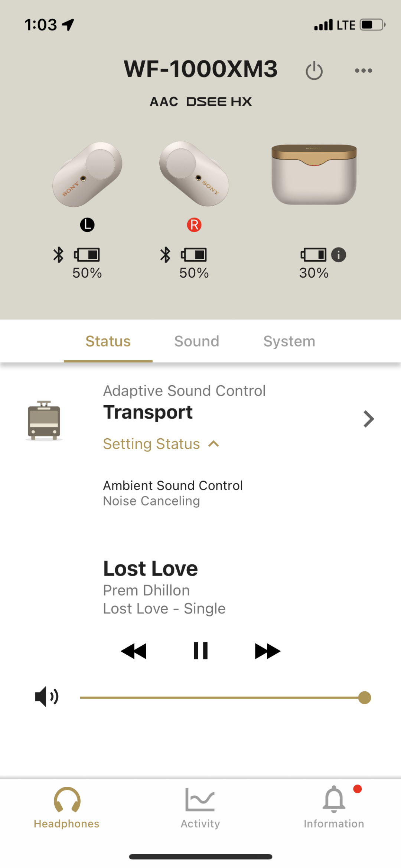Click the volume slider handle
Image resolution: width=401 pixels, height=868 pixels.
pos(365,698)
